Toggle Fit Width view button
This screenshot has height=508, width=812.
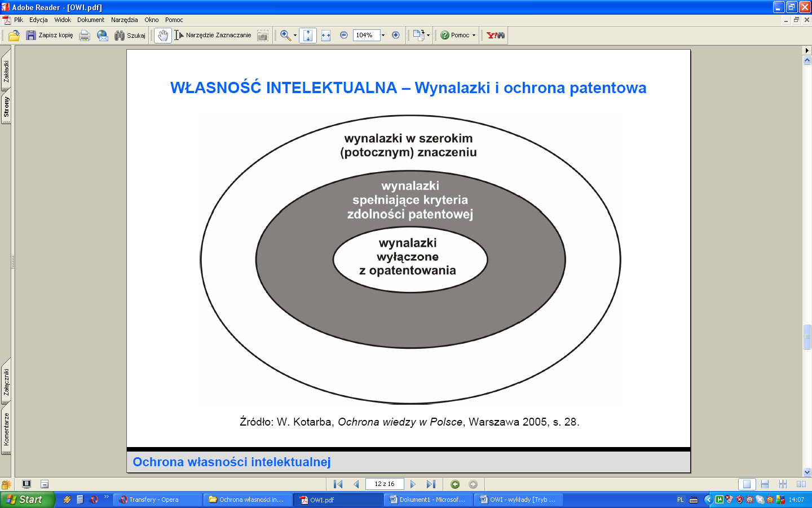click(x=326, y=36)
